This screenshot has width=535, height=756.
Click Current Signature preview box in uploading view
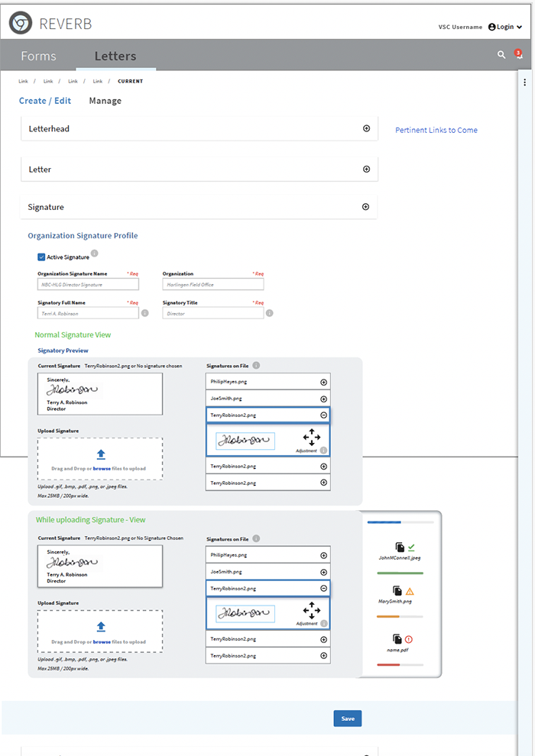100,566
